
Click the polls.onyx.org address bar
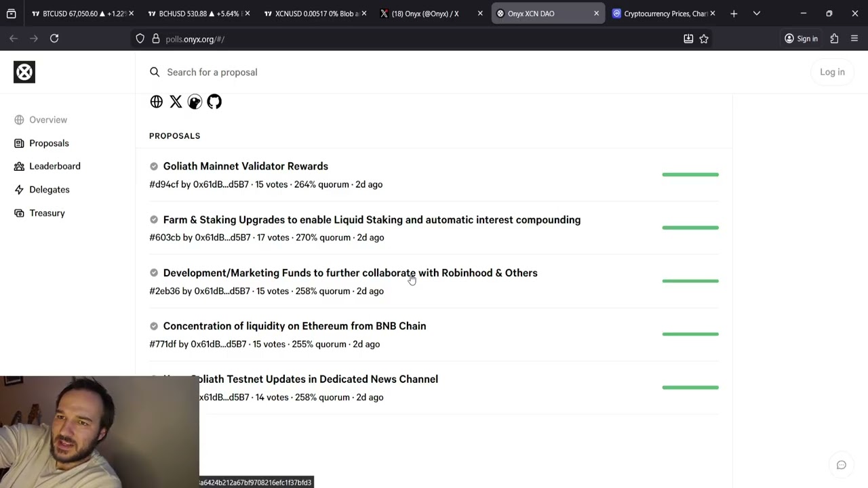[x=407, y=39]
